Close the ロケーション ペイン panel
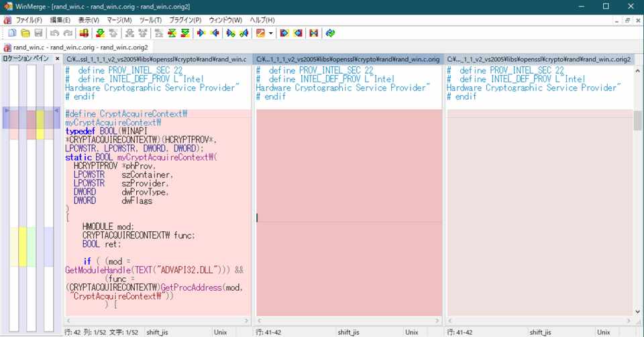This screenshot has width=644, height=337. tap(58, 59)
